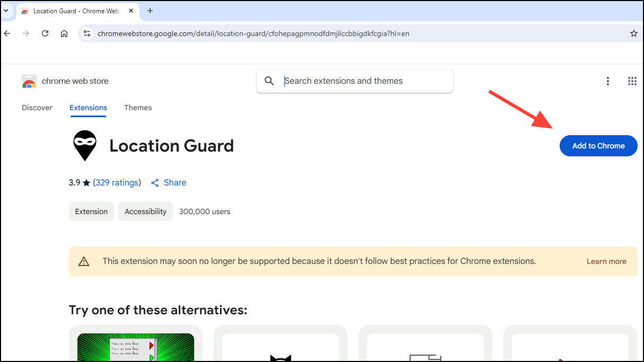Share the Location Guard extension
The width and height of the screenshot is (644, 362).
click(x=169, y=182)
